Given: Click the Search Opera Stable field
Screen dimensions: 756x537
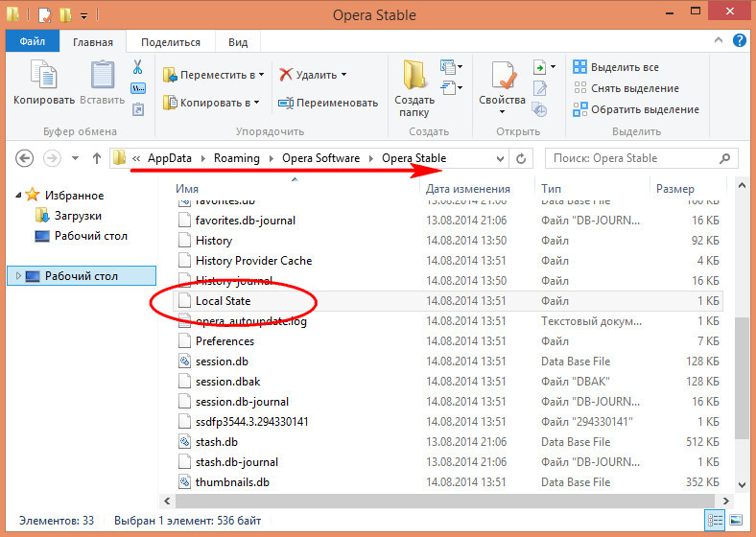Looking at the screenshot, I should pos(641,158).
